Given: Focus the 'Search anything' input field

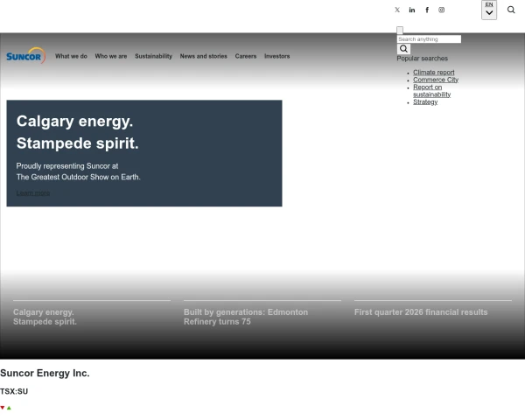Looking at the screenshot, I should (x=429, y=39).
